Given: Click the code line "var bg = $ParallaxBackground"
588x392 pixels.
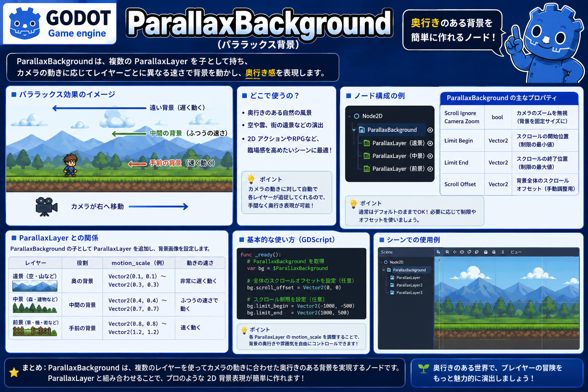Looking at the screenshot, I should pyautogui.click(x=287, y=268).
